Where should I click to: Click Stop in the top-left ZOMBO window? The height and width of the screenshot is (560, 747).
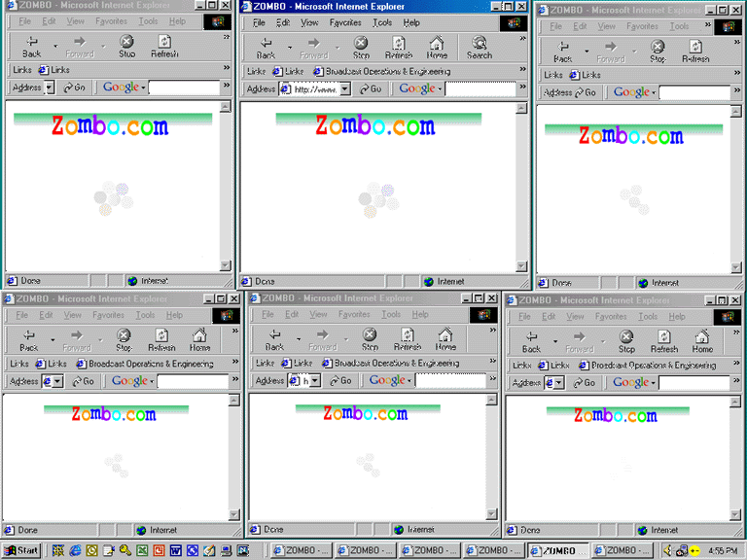point(126,47)
